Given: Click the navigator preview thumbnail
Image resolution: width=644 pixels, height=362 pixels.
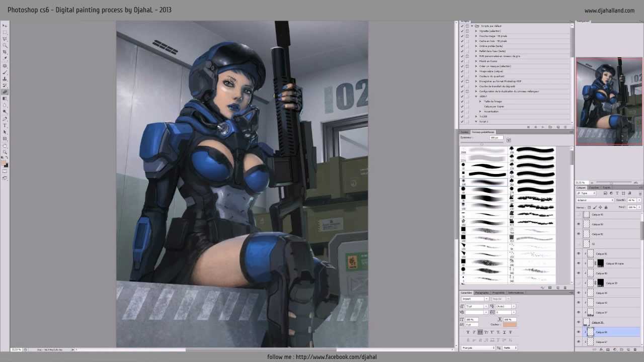Looking at the screenshot, I should (609, 102).
